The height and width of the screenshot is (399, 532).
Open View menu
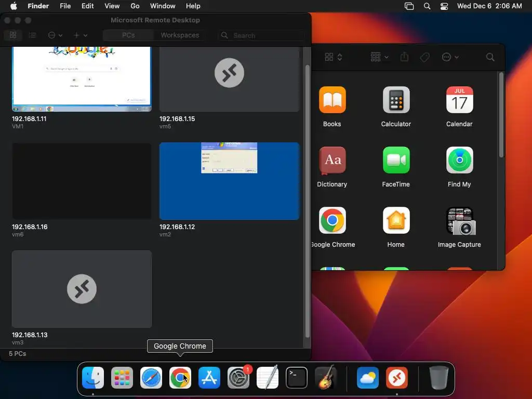[112, 6]
